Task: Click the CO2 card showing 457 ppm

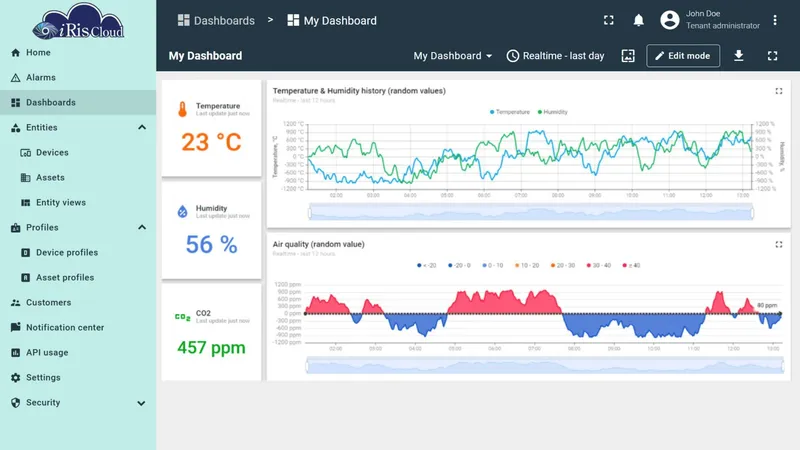Action: (x=211, y=332)
